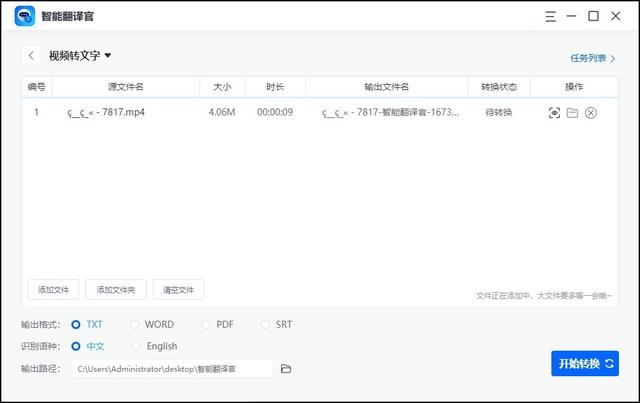Remove the 7817.mp4 row with X icon
Screen dimensions: 640x403
(x=591, y=113)
